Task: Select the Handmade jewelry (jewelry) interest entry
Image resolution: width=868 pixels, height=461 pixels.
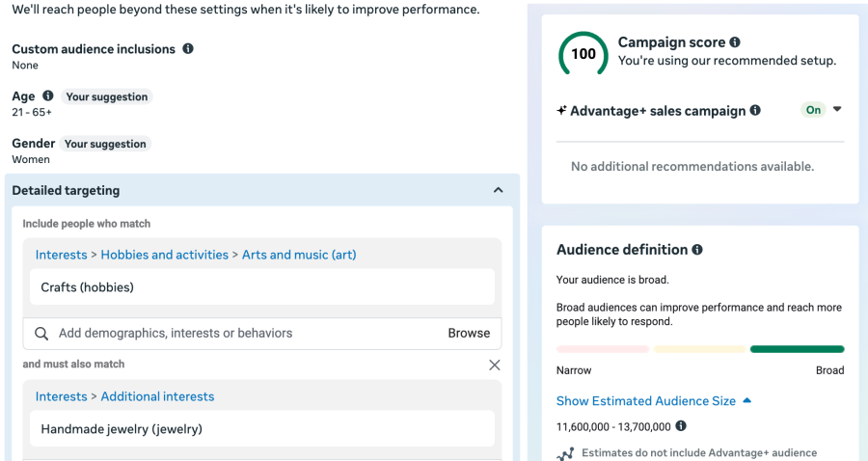Action: [122, 428]
